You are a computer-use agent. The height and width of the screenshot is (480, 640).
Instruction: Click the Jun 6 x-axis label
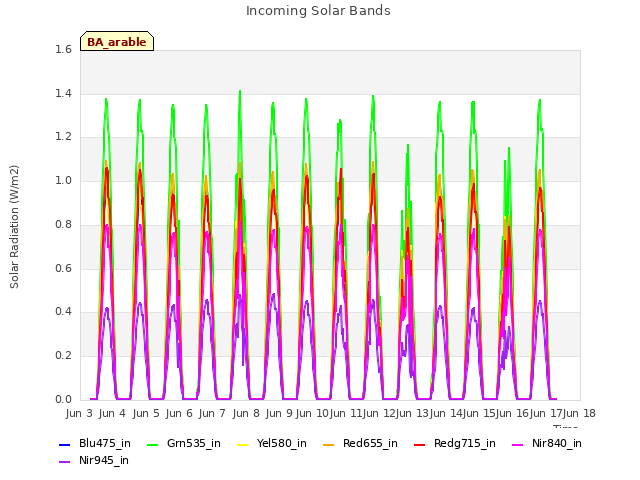click(179, 413)
